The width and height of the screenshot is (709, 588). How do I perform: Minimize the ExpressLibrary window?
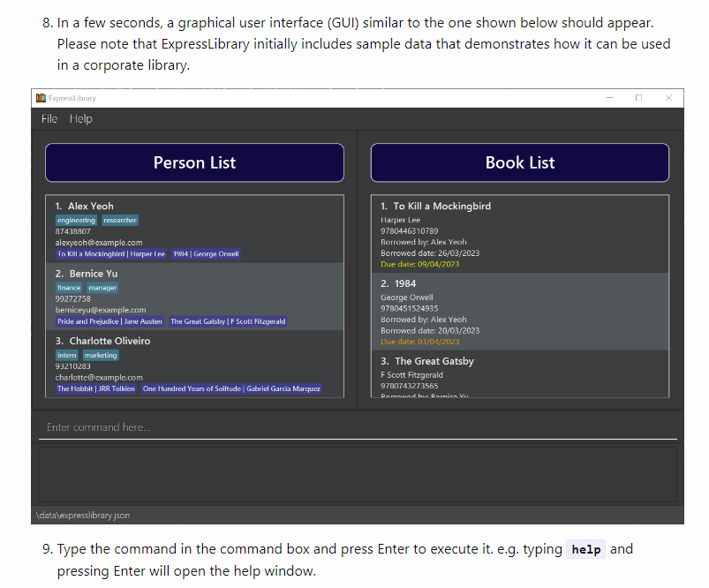[609, 98]
